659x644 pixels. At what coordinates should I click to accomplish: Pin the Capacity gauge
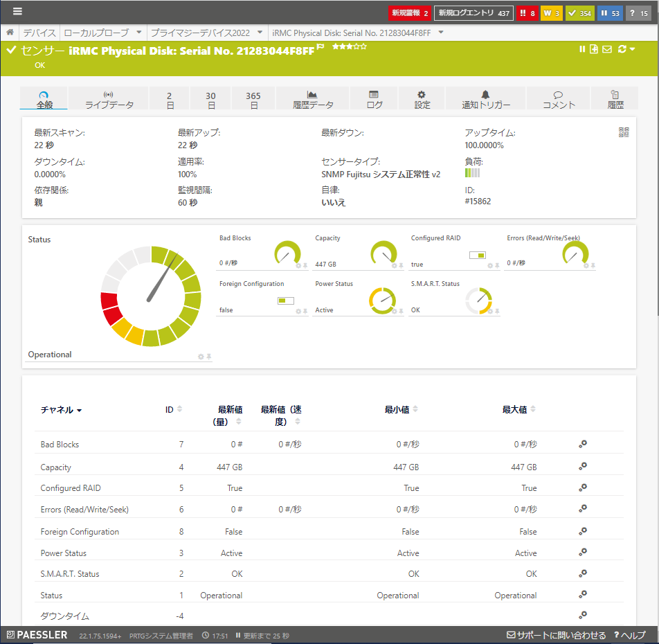401,266
